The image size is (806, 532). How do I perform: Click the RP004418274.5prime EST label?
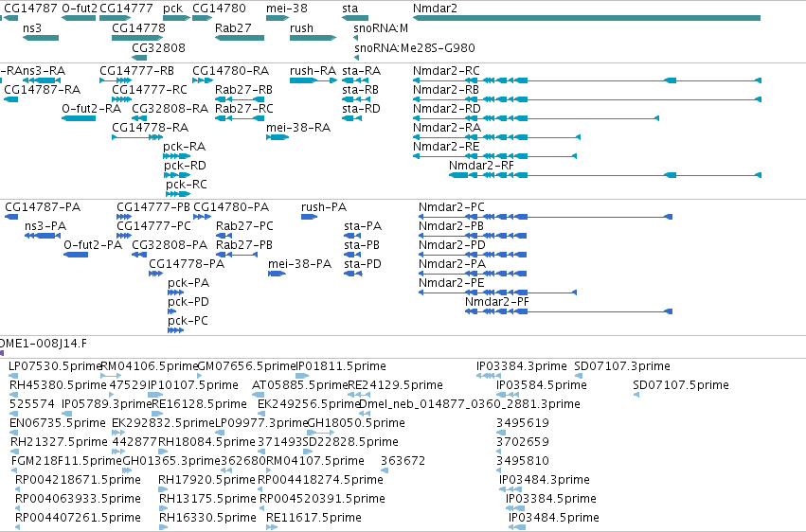[320, 480]
